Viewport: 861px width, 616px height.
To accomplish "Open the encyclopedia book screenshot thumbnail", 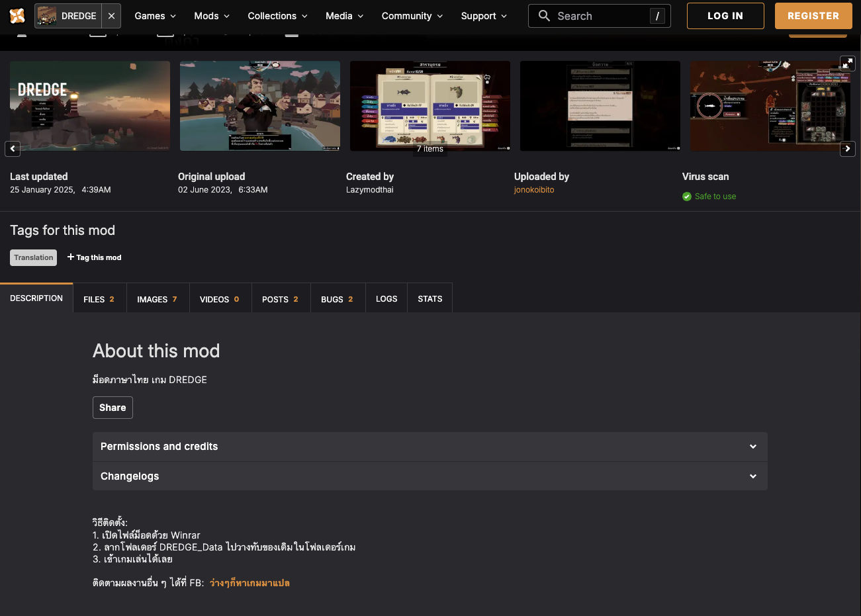I will pyautogui.click(x=430, y=106).
